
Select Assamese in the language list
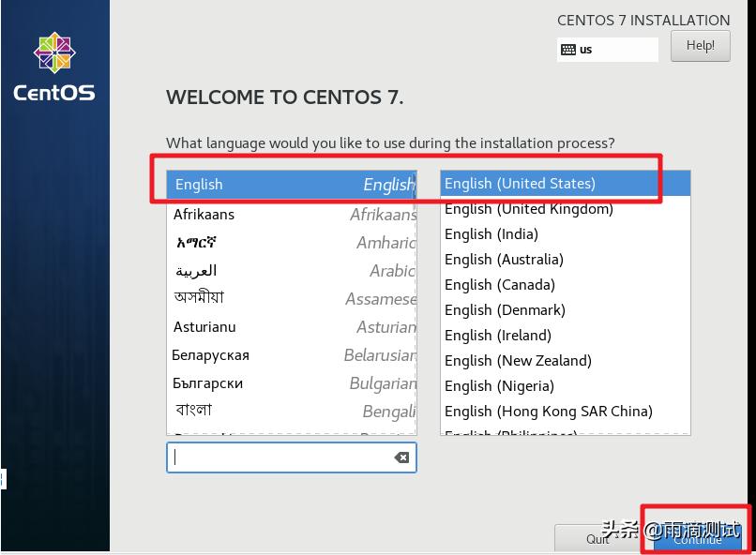click(291, 298)
